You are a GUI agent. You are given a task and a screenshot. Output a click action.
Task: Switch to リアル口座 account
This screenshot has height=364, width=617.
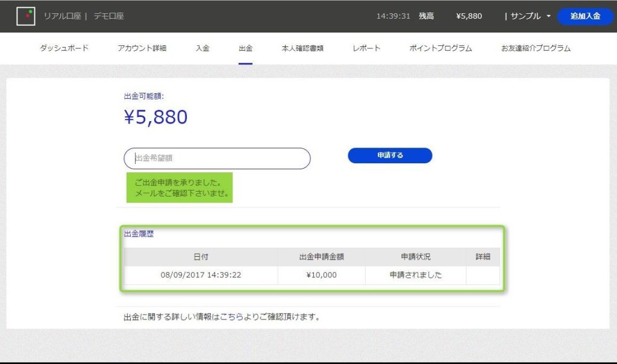(x=62, y=16)
